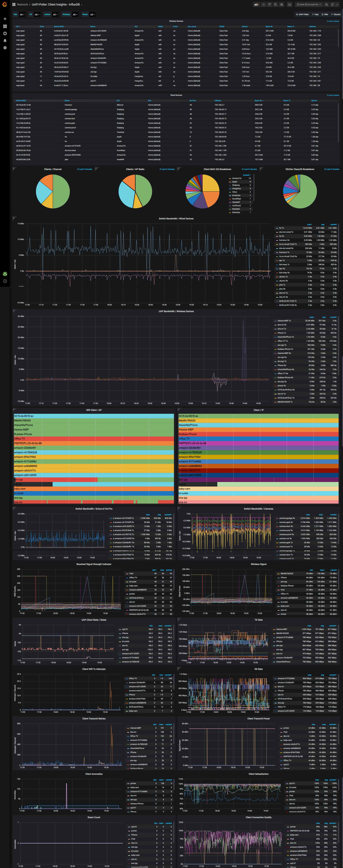Open the Switch variable dropdown
The image size is (343, 868).
[55, 14]
